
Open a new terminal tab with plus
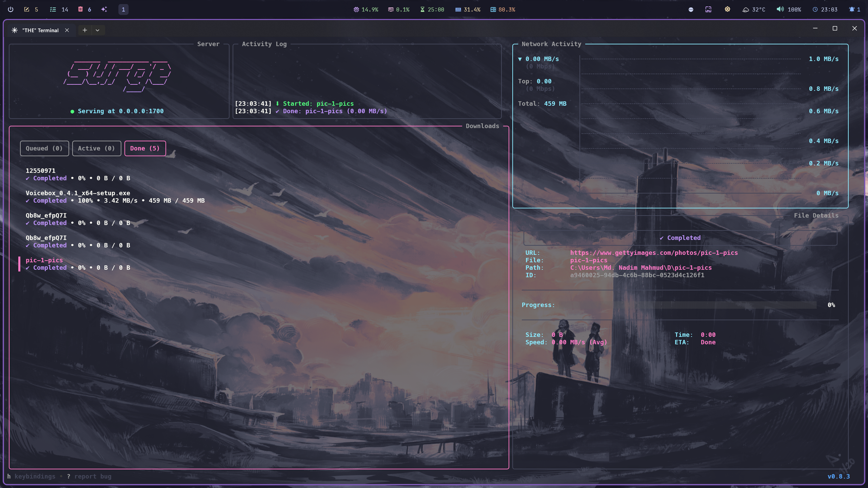pyautogui.click(x=85, y=30)
